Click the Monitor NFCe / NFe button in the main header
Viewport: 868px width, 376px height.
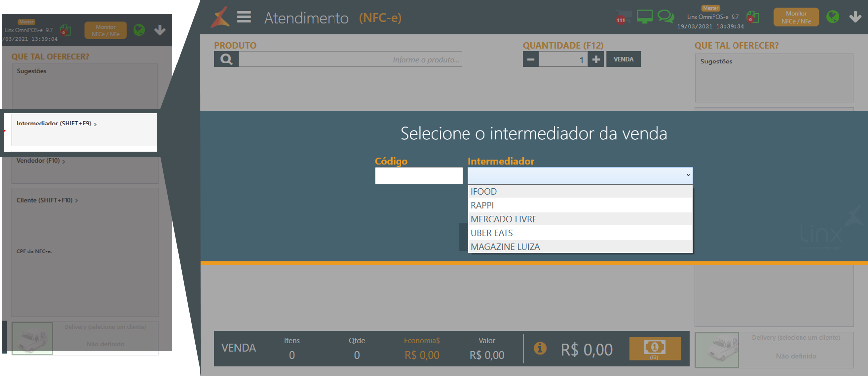796,17
